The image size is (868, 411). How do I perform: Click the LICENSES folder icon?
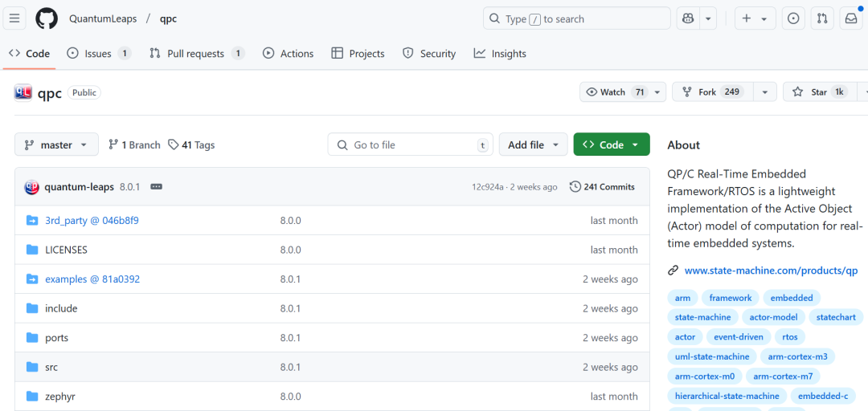(x=32, y=250)
